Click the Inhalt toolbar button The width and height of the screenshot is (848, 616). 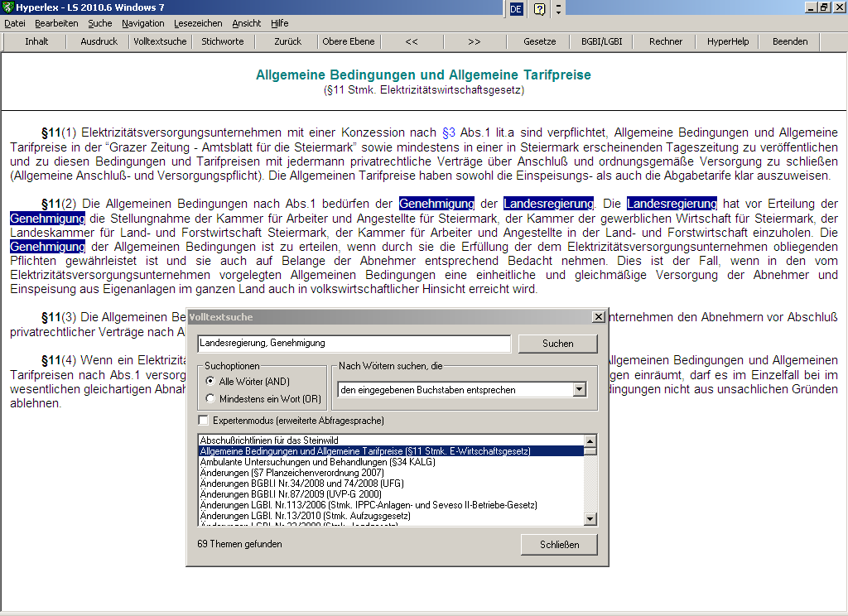pyautogui.click(x=36, y=41)
